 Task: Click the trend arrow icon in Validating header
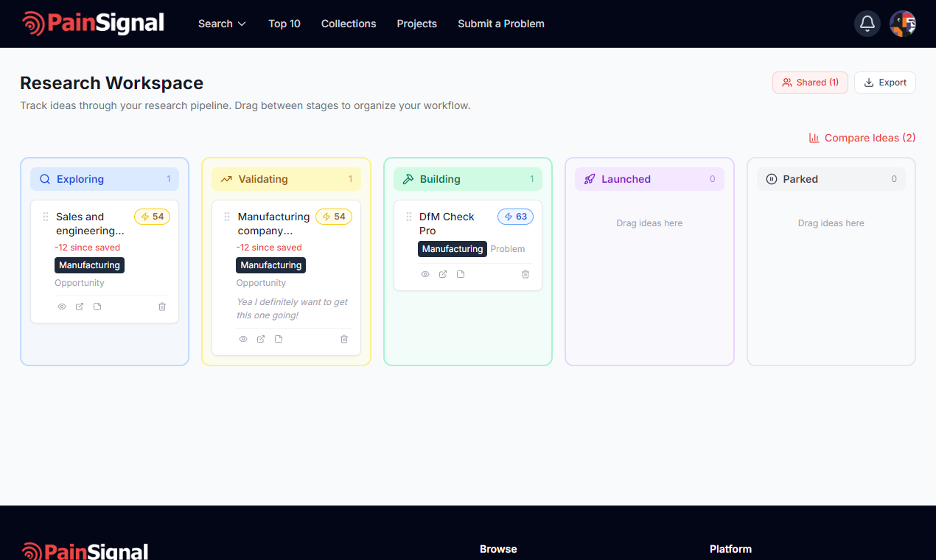226,179
